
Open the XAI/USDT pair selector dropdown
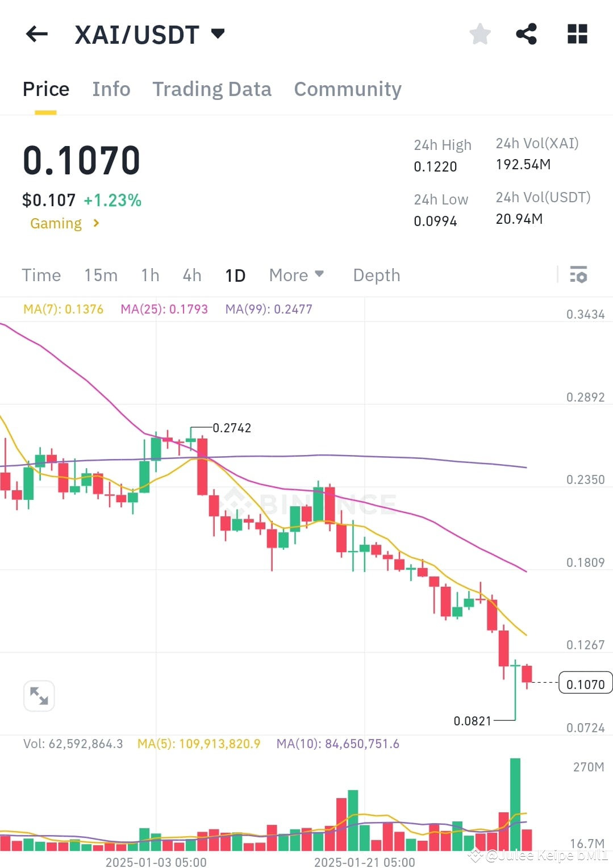218,34
